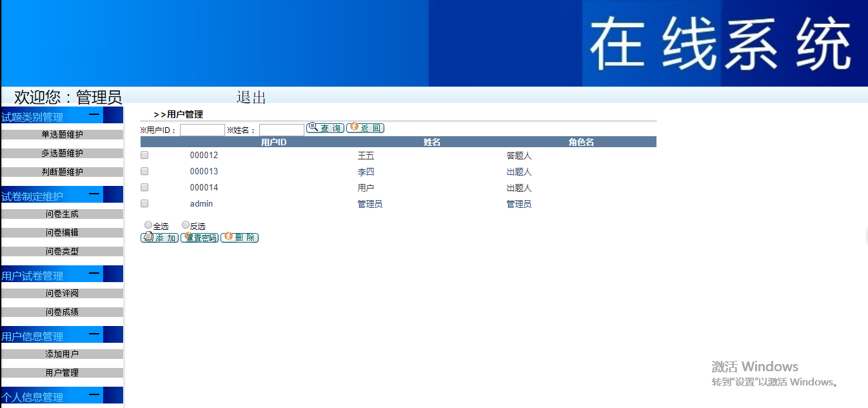Click user ID 000012 cell

pos(204,156)
